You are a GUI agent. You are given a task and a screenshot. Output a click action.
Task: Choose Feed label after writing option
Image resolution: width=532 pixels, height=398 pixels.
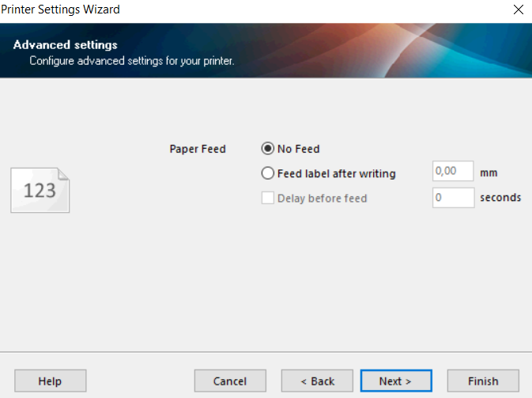click(x=267, y=173)
